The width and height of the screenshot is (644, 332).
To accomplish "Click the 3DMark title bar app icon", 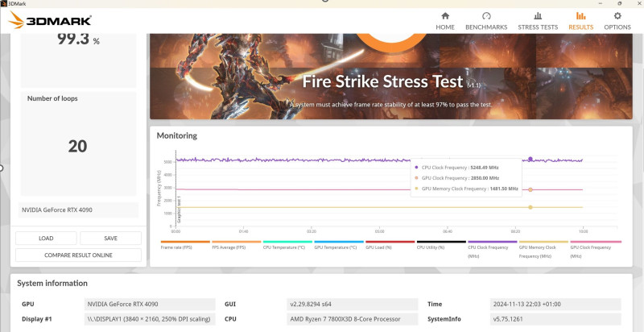I will point(4,3).
